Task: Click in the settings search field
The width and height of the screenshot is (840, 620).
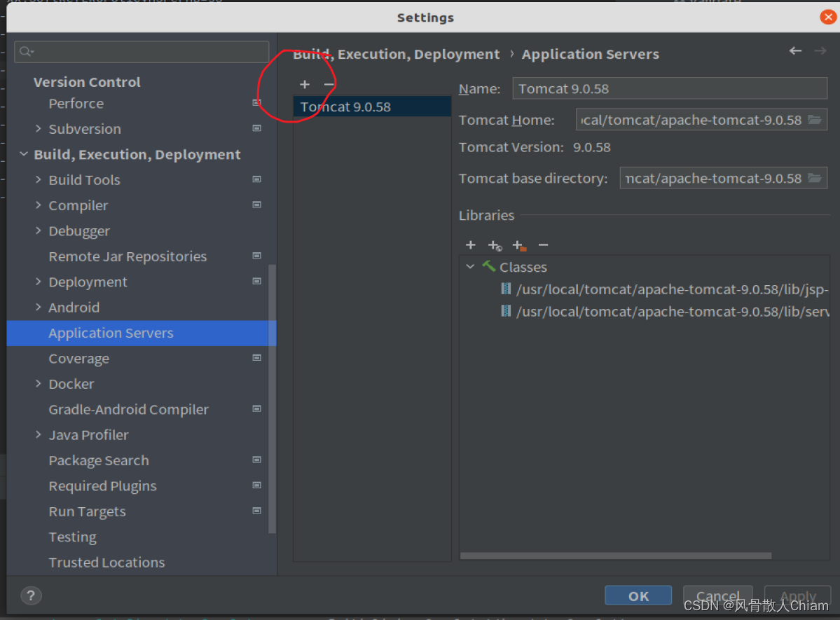Action: click(x=142, y=51)
